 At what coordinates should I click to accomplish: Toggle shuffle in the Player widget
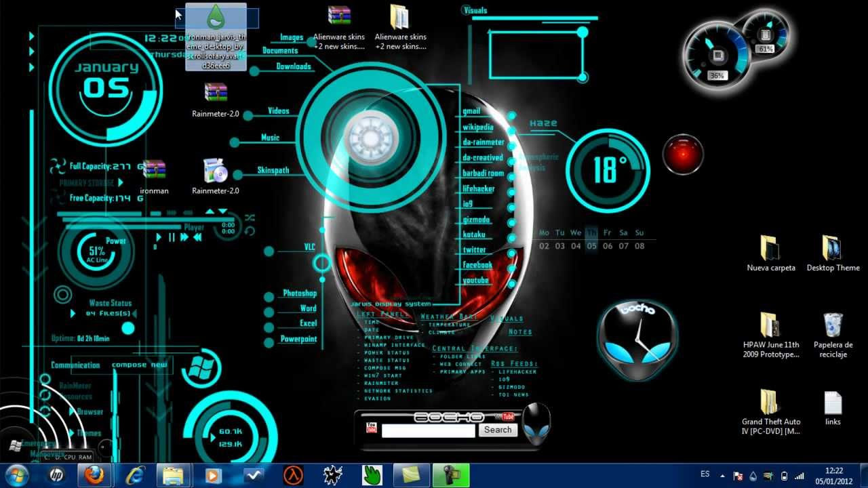pos(250,218)
